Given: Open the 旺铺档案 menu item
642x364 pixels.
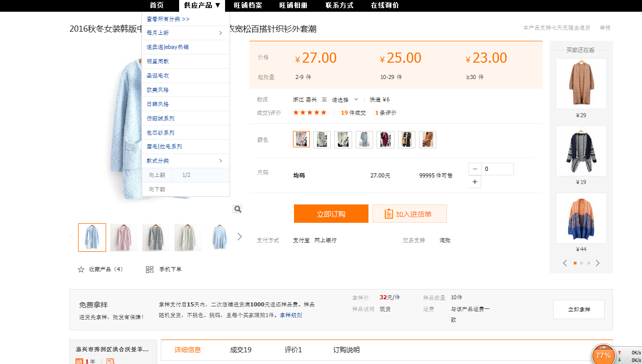Looking at the screenshot, I should [248, 6].
